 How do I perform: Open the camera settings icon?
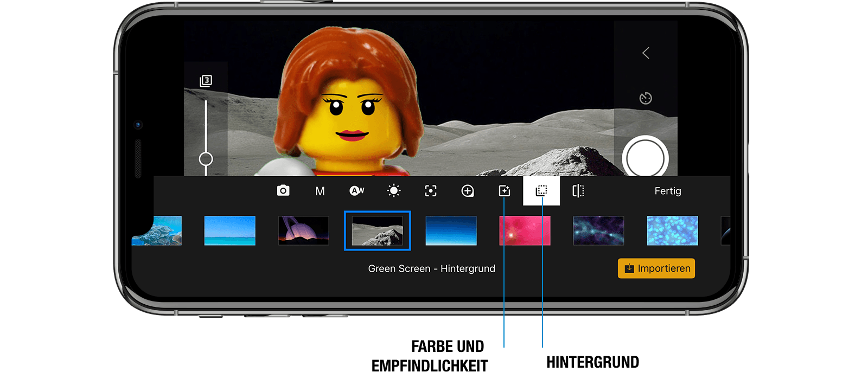pos(283,191)
